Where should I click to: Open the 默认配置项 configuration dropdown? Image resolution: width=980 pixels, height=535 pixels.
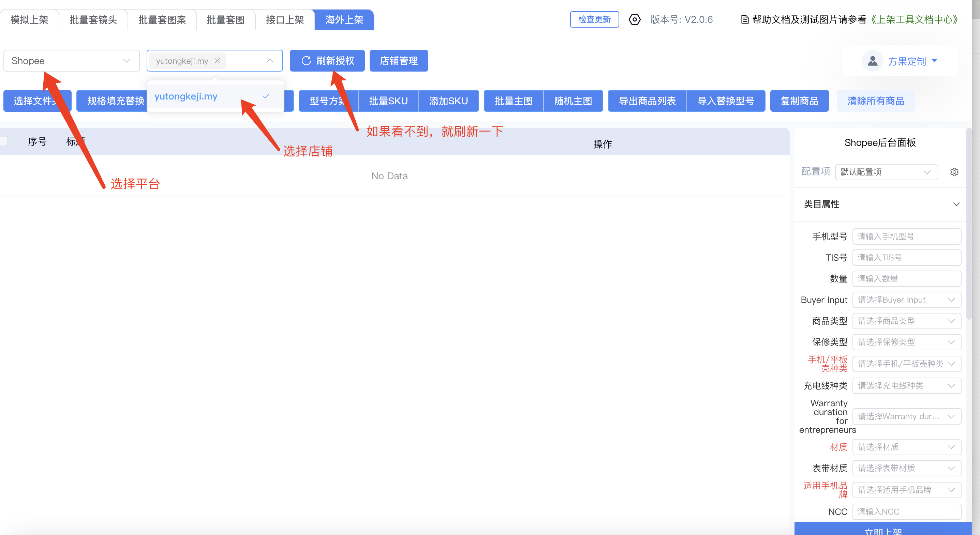click(885, 172)
